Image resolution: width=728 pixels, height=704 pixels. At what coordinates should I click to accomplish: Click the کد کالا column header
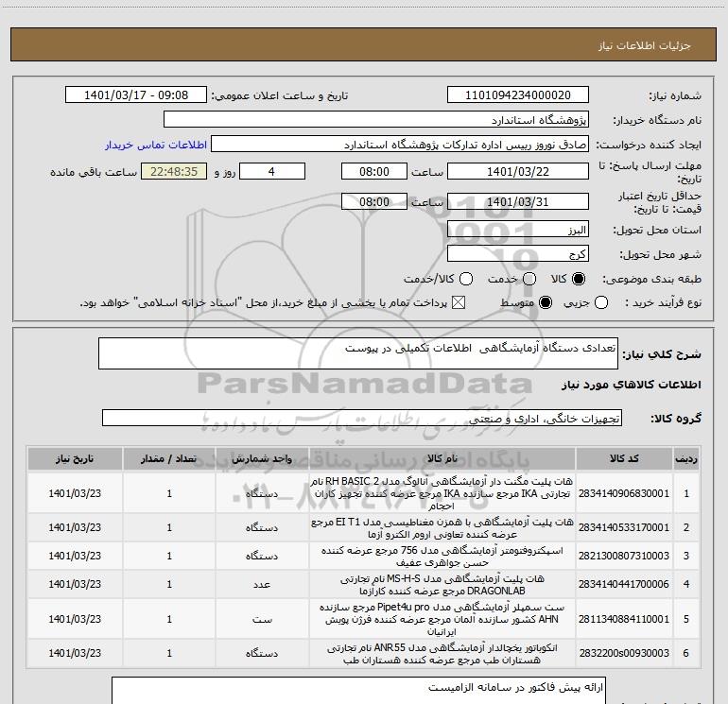pyautogui.click(x=624, y=459)
